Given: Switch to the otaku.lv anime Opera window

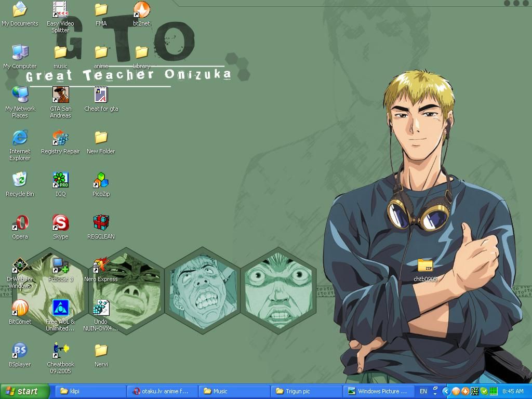Looking at the screenshot, I should click(162, 391).
